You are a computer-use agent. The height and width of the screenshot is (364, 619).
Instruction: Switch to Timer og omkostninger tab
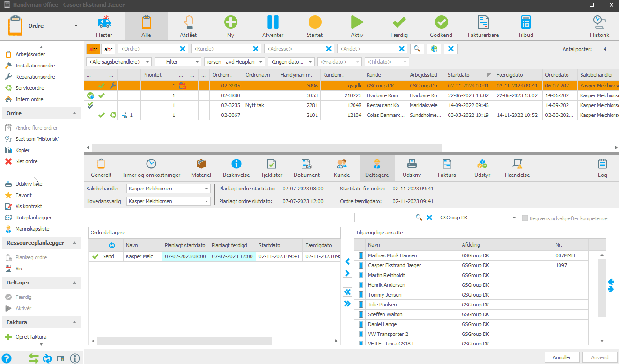151,168
